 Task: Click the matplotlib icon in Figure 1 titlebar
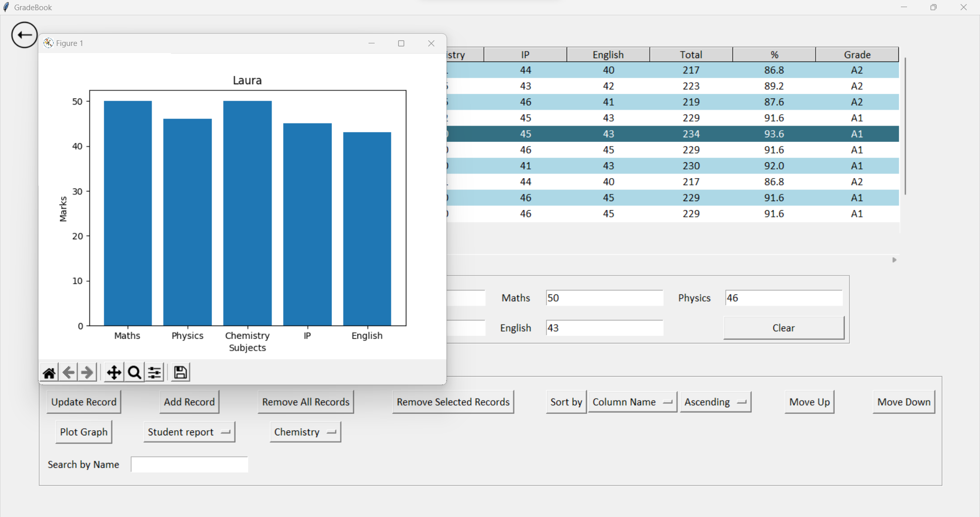pos(47,43)
